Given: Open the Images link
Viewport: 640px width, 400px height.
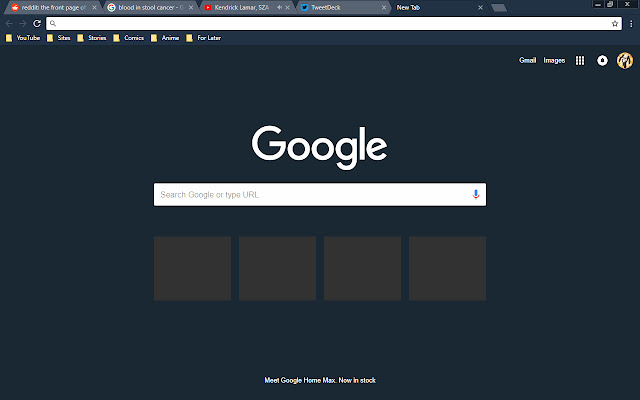Looking at the screenshot, I should coord(554,60).
